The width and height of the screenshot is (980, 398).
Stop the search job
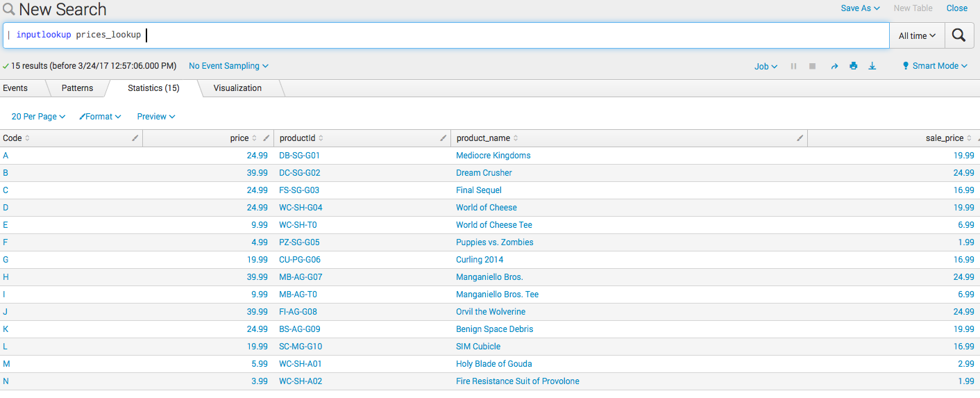point(813,66)
